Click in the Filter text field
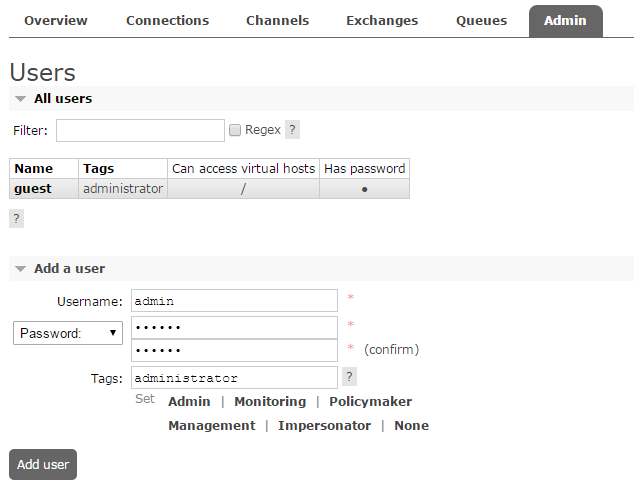 coord(140,130)
